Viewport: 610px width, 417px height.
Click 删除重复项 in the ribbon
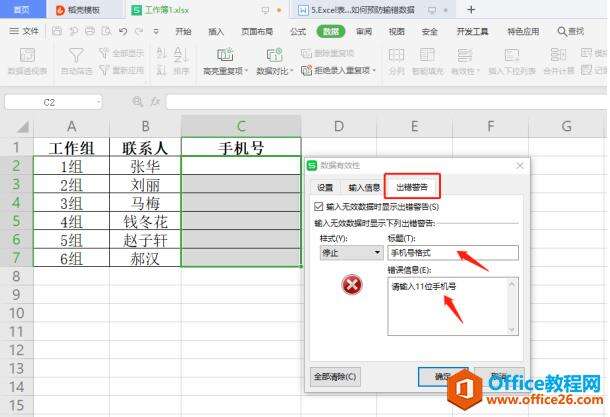click(x=328, y=53)
